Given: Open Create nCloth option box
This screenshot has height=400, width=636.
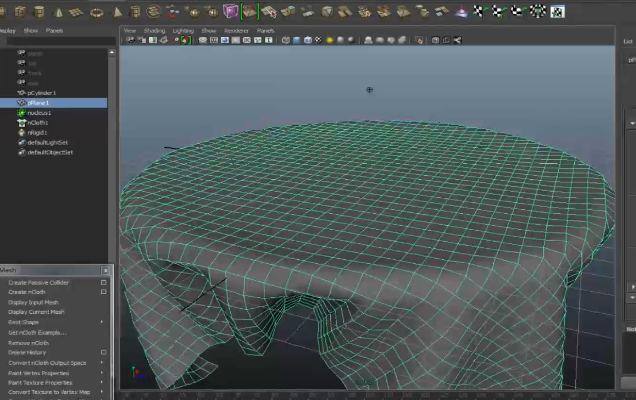Looking at the screenshot, I should pyautogui.click(x=103, y=292).
